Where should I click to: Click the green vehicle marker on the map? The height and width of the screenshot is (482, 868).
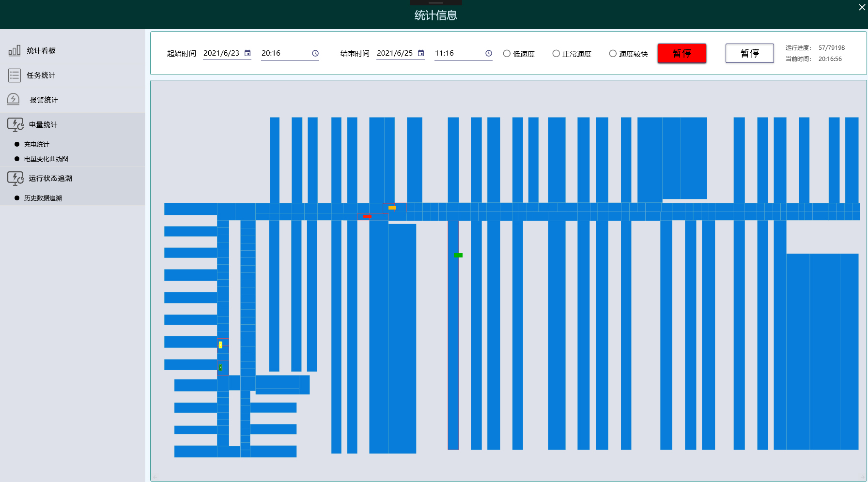tap(458, 255)
